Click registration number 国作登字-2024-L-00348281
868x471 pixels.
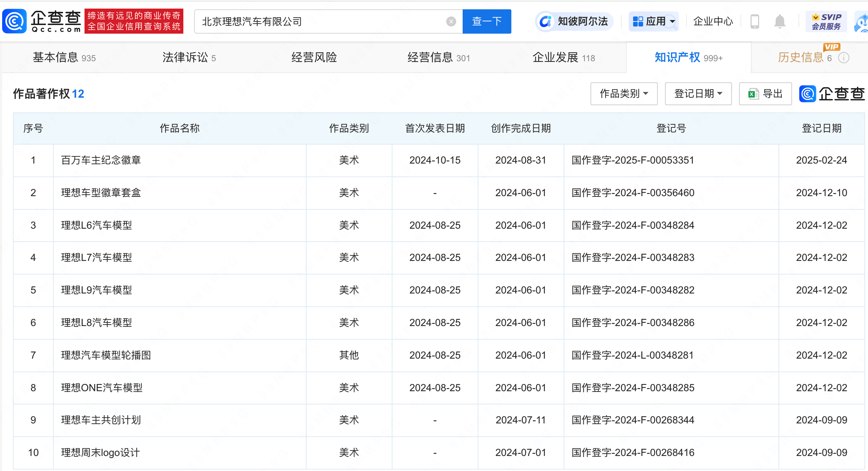632,355
